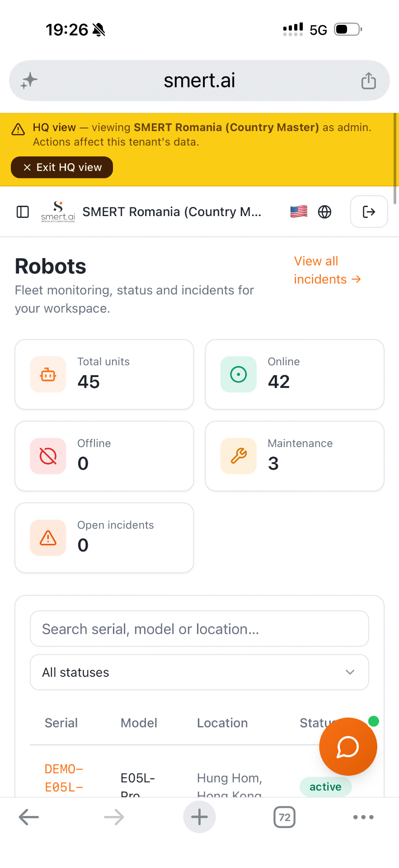Select the Offline card

coord(104,456)
